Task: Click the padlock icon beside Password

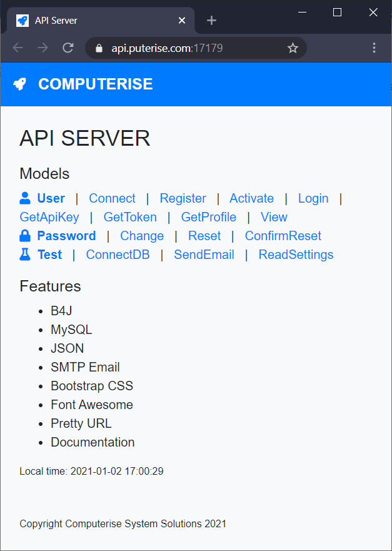Action: point(25,236)
